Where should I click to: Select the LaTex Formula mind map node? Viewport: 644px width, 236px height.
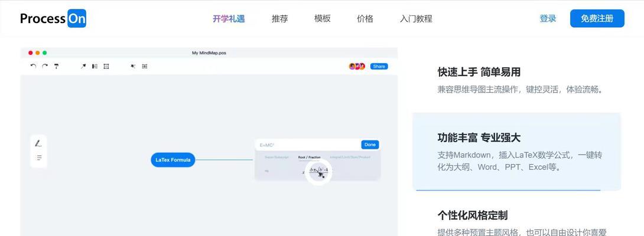[x=173, y=160]
